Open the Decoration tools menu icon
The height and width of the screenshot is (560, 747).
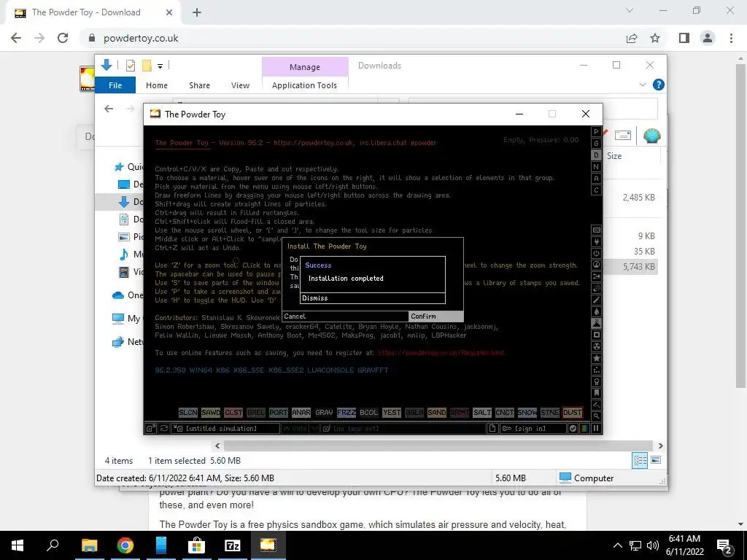pyautogui.click(x=596, y=405)
